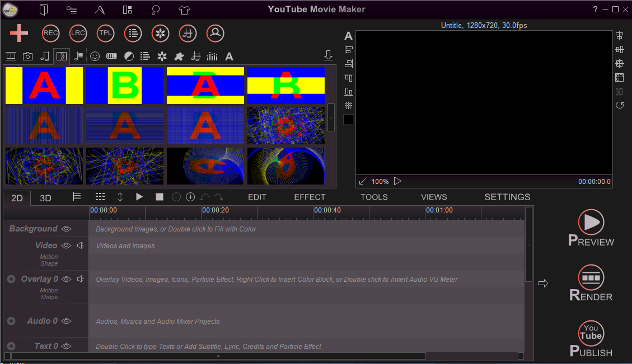Click the download arrow icon above thumbnails
The image size is (632, 364).
(328, 55)
